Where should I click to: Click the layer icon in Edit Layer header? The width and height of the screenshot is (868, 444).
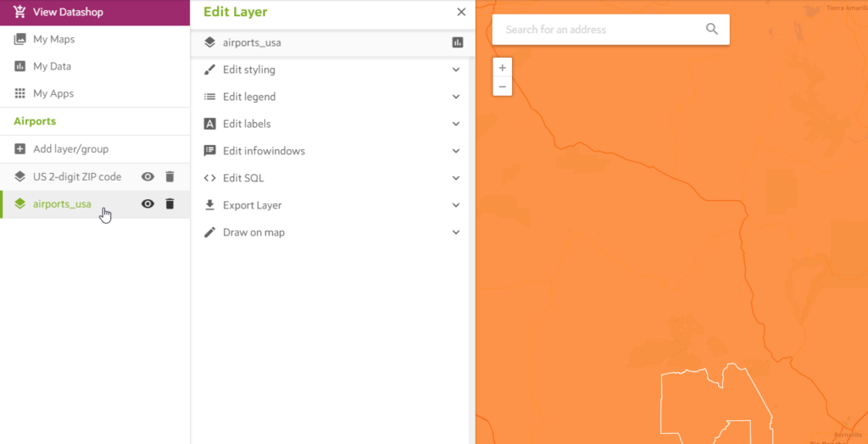pos(209,42)
